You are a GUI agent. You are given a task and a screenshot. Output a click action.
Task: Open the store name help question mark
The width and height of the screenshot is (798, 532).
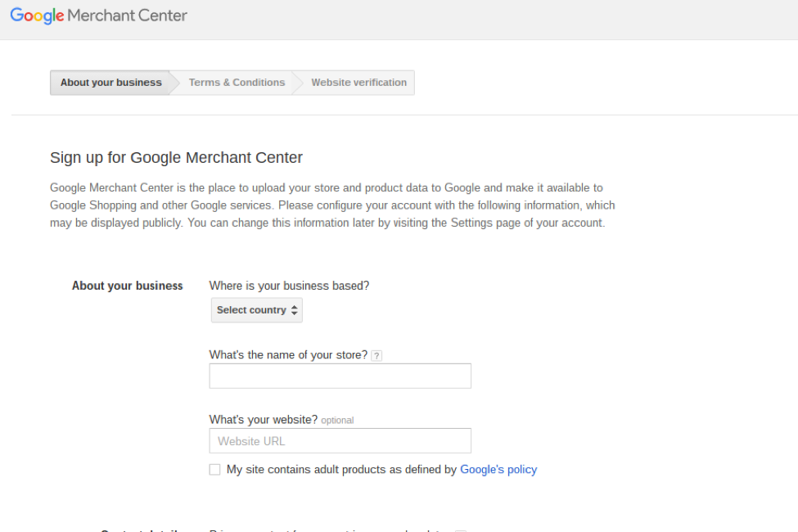[376, 356]
